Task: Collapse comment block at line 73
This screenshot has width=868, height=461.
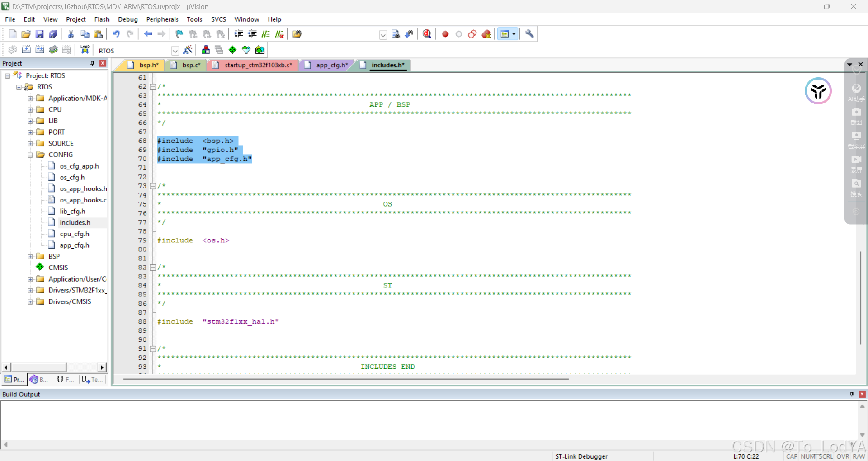Action: (x=153, y=186)
